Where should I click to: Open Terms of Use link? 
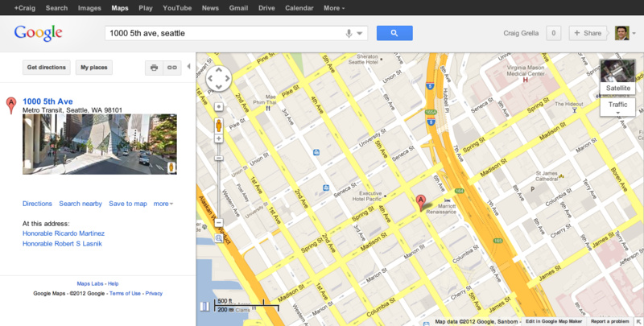coord(125,294)
